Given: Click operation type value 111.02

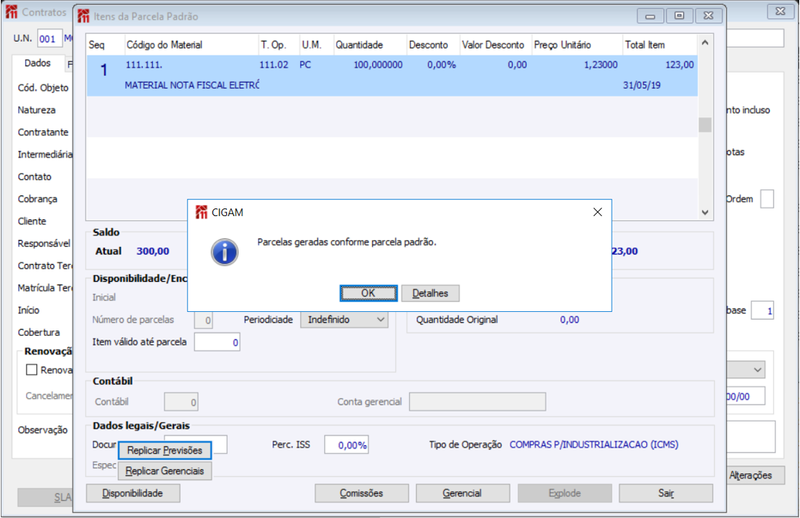Looking at the screenshot, I should tap(274, 65).
